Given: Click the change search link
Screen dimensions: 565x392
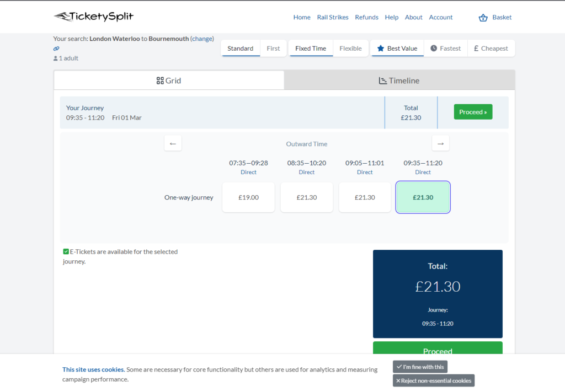Looking at the screenshot, I should [202, 39].
